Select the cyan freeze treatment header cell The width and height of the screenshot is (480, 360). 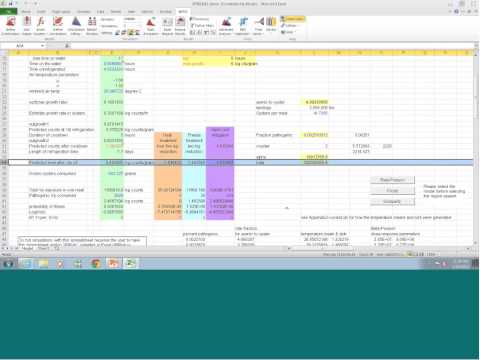(194, 143)
